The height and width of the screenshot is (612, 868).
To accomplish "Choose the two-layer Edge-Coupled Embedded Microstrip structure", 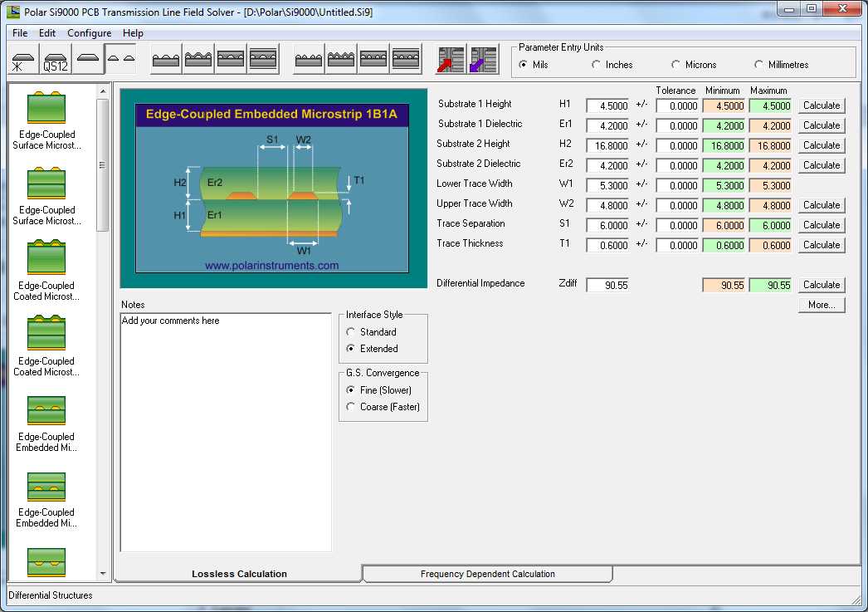I will tap(46, 424).
